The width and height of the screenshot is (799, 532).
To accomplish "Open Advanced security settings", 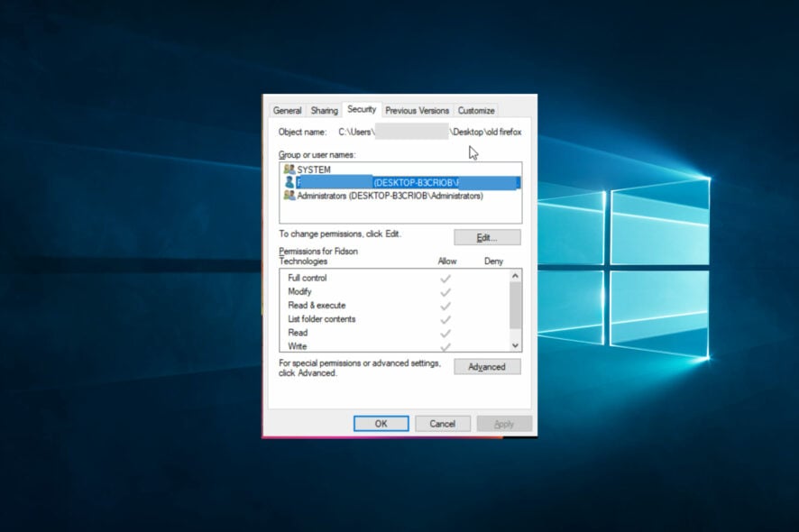I will pyautogui.click(x=487, y=367).
